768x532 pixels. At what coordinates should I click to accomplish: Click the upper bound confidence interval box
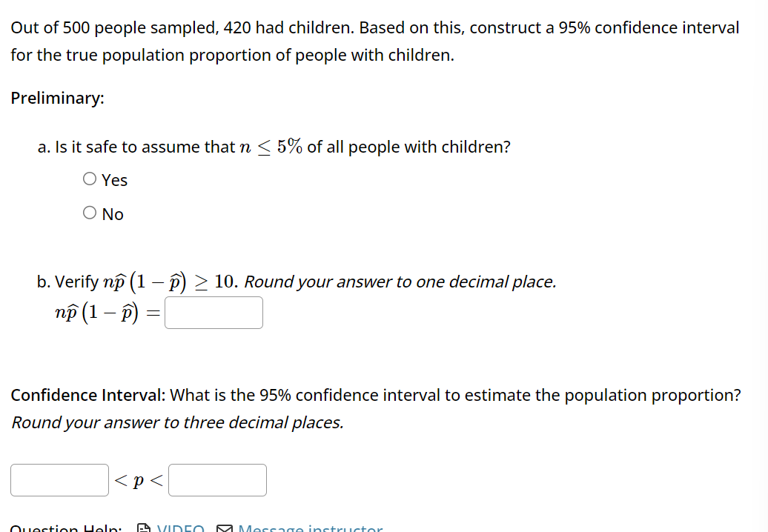217,479
